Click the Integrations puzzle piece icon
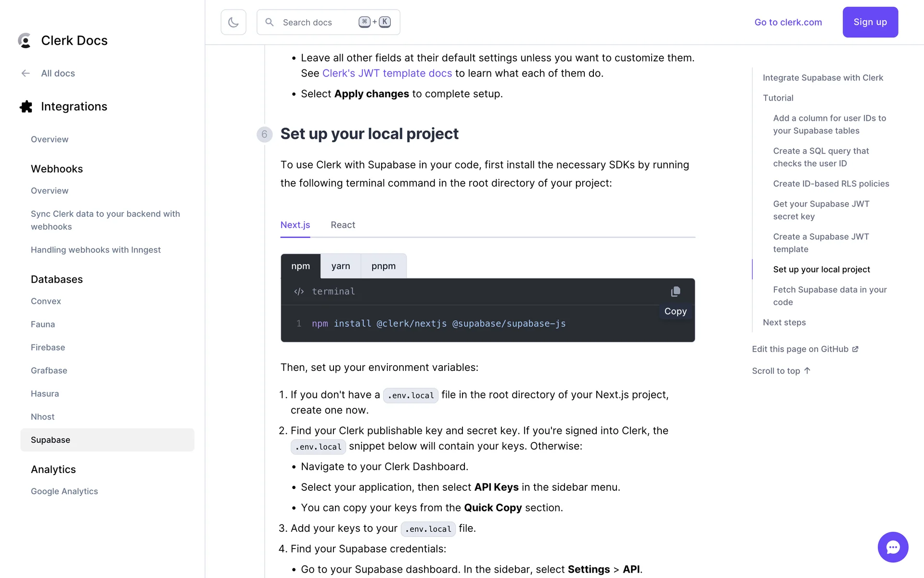Viewport: 924px width, 578px height. 26,106
